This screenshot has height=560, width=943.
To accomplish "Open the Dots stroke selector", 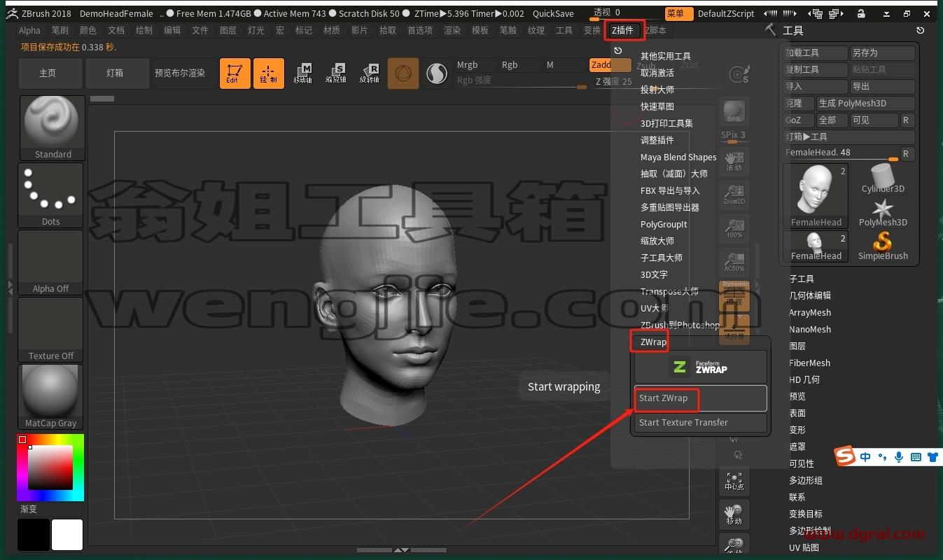I will [x=51, y=195].
